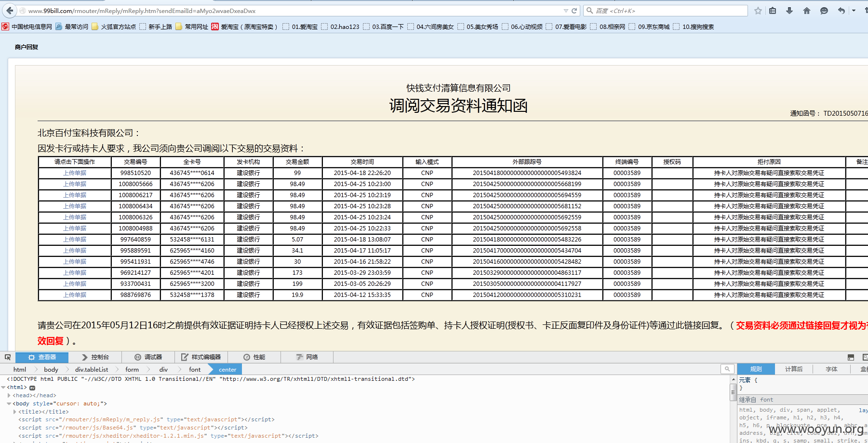Select html in the breadcrumb path
The height and width of the screenshot is (443, 868).
(x=20, y=370)
